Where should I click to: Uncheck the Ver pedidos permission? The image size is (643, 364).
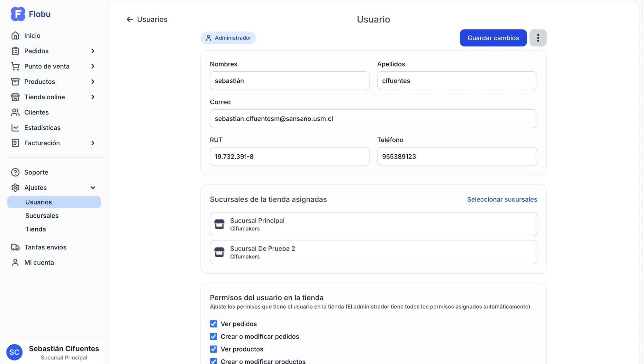tap(213, 324)
